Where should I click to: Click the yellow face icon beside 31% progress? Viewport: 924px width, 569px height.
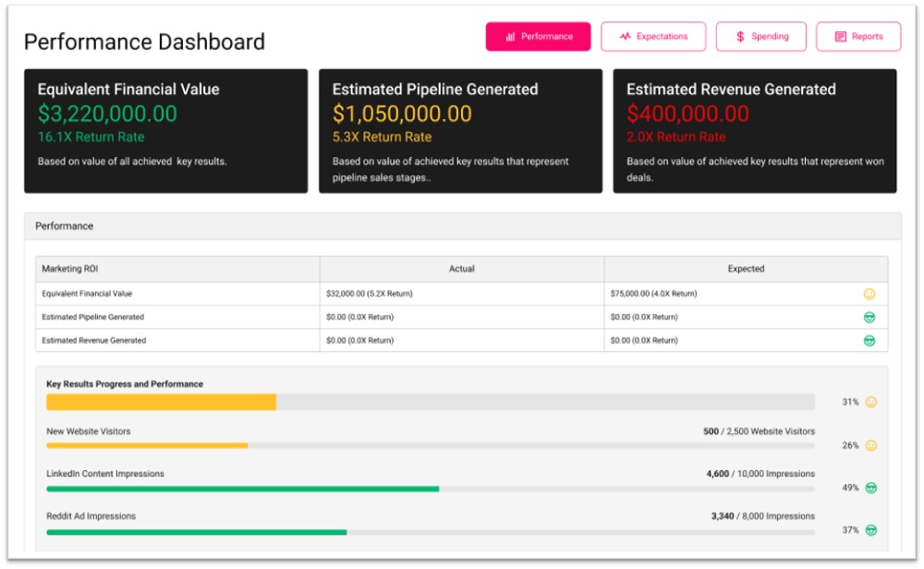point(870,402)
